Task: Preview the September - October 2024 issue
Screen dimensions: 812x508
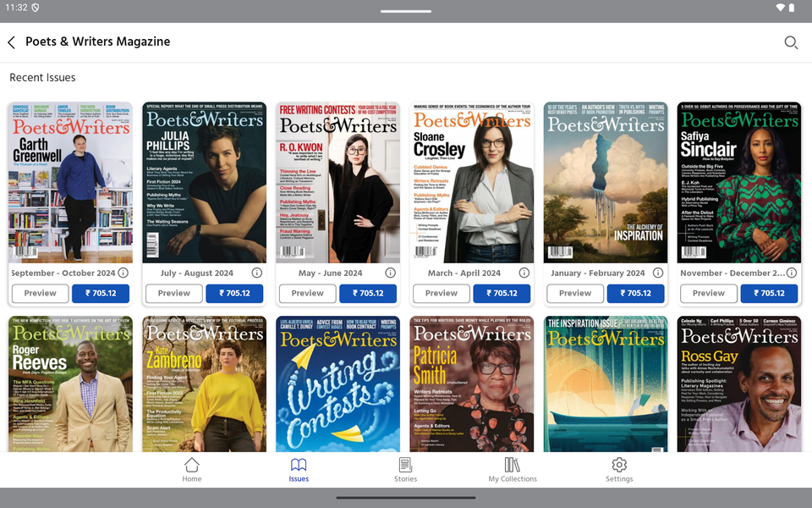Action: coord(41,294)
